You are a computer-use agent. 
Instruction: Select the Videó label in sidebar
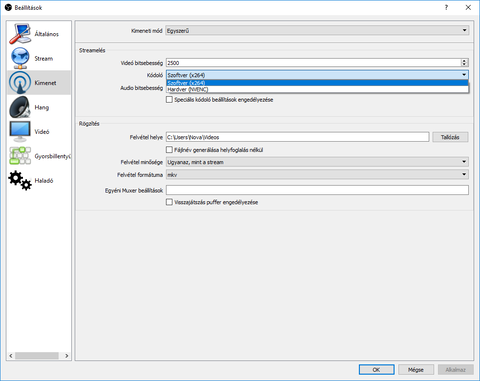pos(42,131)
